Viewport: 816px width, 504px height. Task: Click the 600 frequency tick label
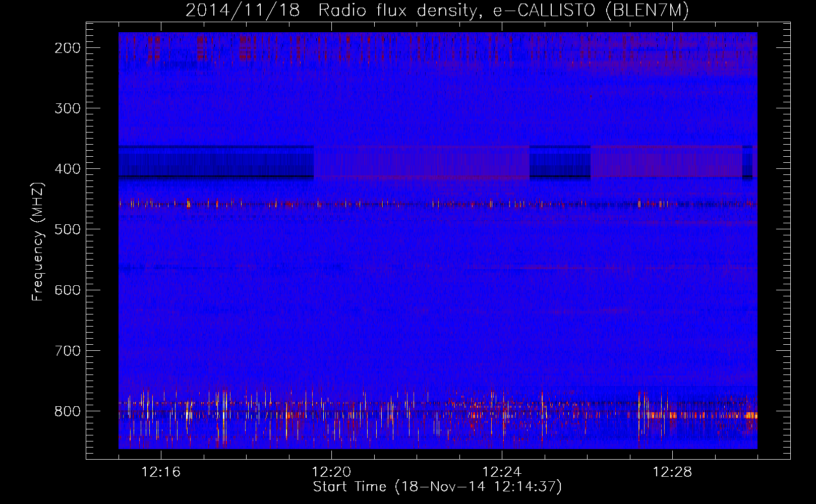(x=67, y=290)
